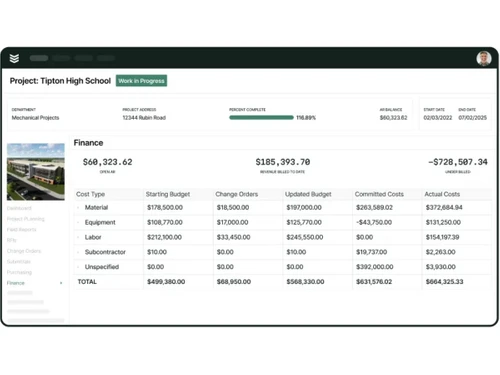Open RFIs in the sidebar
The height and width of the screenshot is (375, 500).
(12, 240)
